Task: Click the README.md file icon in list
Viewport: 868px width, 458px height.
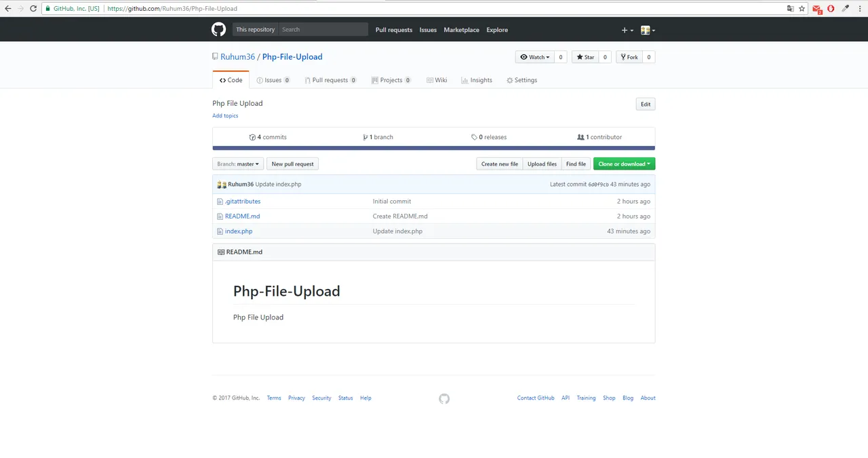Action: click(x=220, y=216)
